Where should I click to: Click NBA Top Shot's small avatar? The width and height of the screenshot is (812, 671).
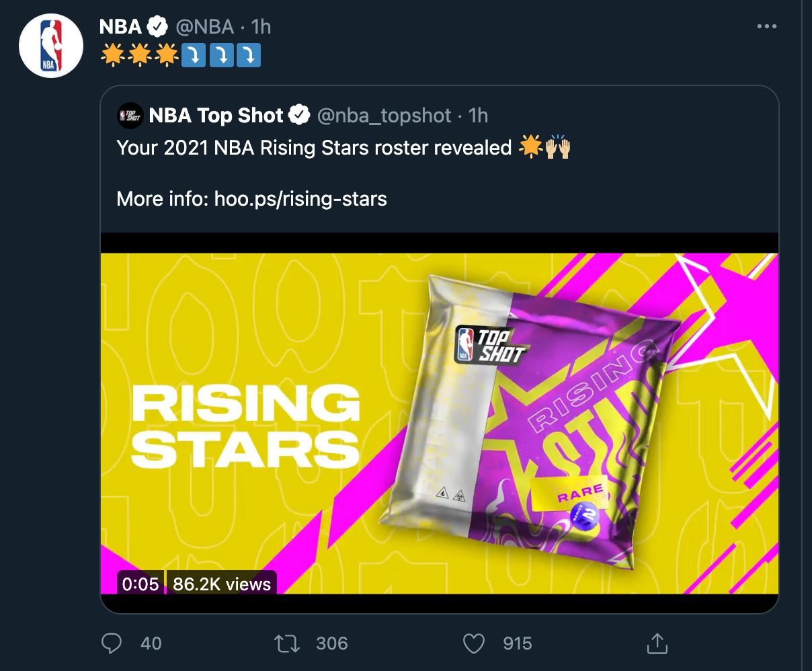[x=130, y=116]
